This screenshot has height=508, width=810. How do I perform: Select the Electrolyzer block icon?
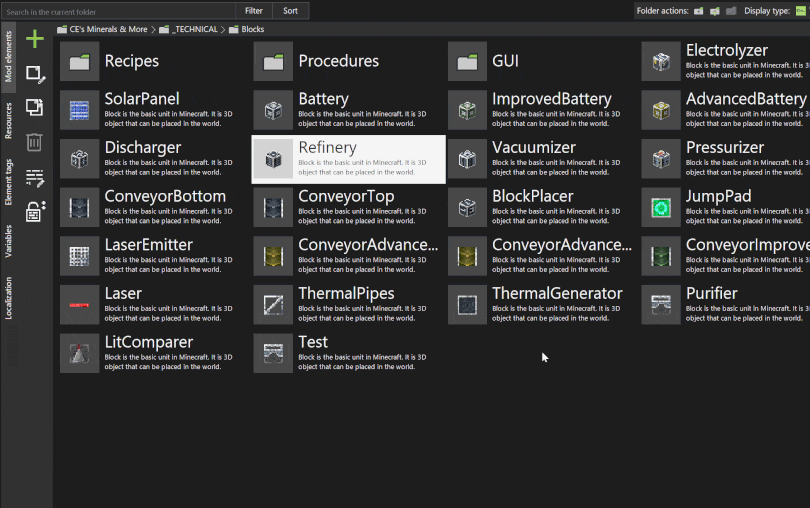click(x=661, y=62)
